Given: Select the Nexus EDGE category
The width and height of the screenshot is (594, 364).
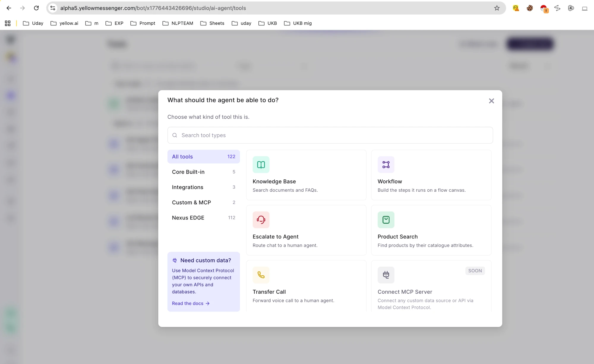Looking at the screenshot, I should click(x=203, y=218).
